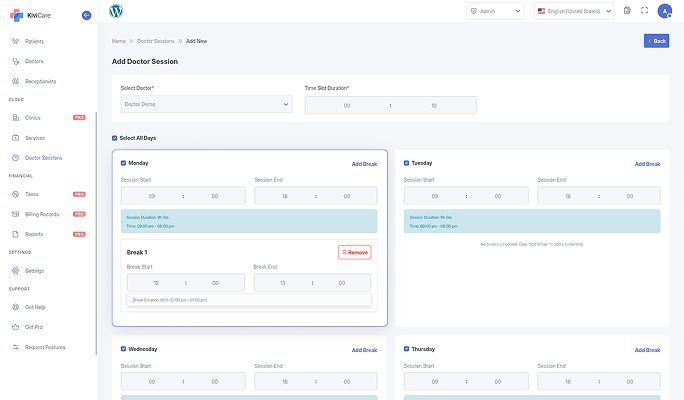
Task: Toggle fullscreen mode icon
Action: [644, 10]
